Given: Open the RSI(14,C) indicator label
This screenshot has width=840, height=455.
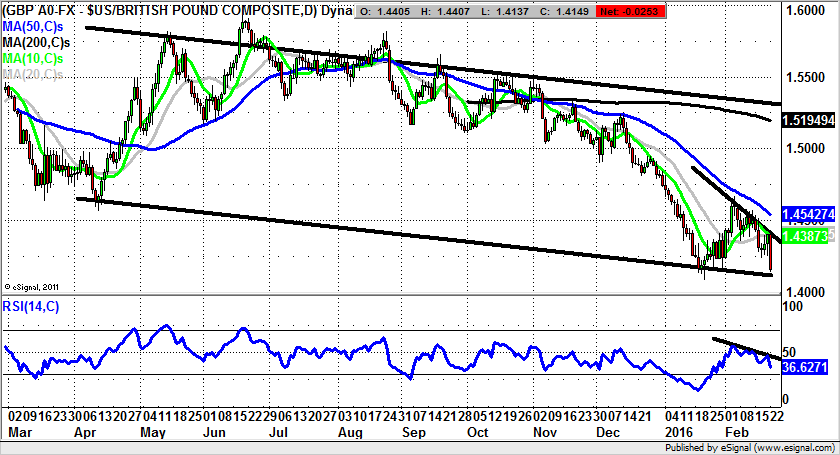Looking at the screenshot, I should (31, 307).
